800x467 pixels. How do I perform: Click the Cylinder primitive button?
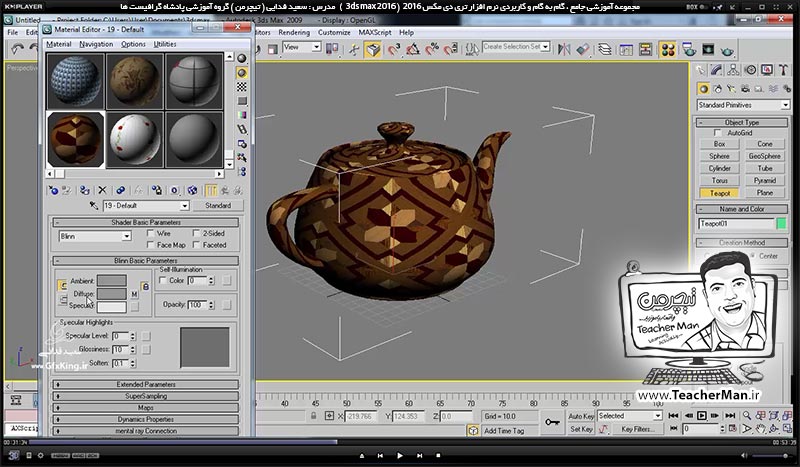click(x=719, y=168)
